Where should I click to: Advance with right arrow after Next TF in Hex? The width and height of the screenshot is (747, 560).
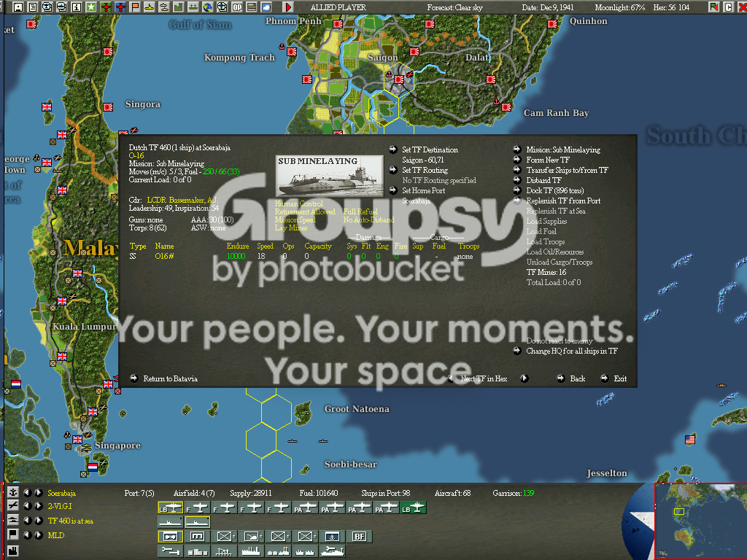(x=524, y=378)
